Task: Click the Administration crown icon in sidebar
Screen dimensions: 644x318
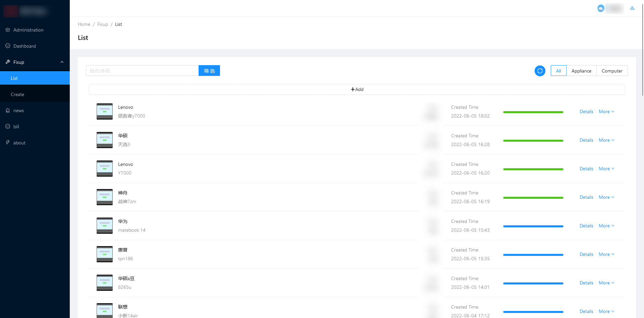Action: 8,30
